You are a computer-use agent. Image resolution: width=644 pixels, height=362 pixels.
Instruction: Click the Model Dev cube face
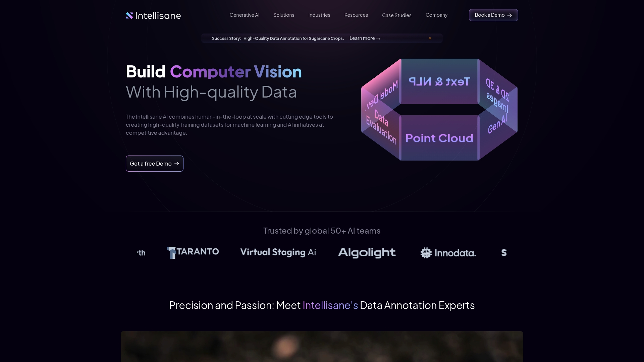381,96
